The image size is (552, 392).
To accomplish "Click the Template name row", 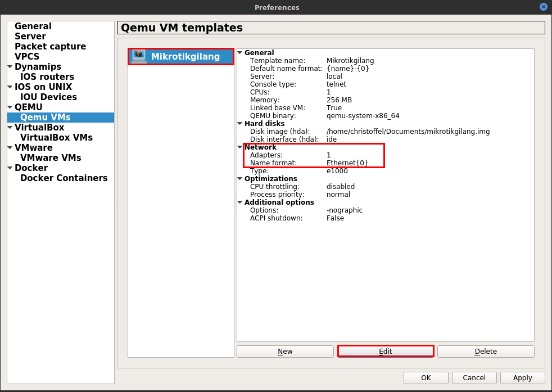I will tap(386, 61).
